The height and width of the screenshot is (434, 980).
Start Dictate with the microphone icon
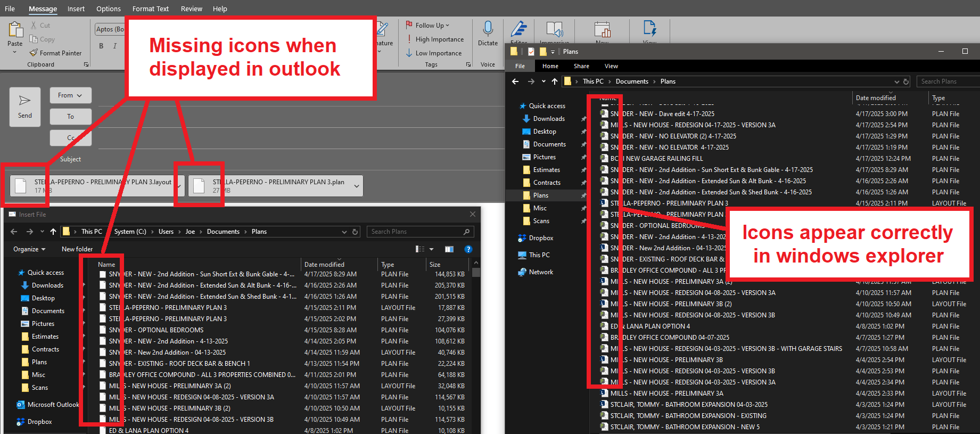[488, 29]
